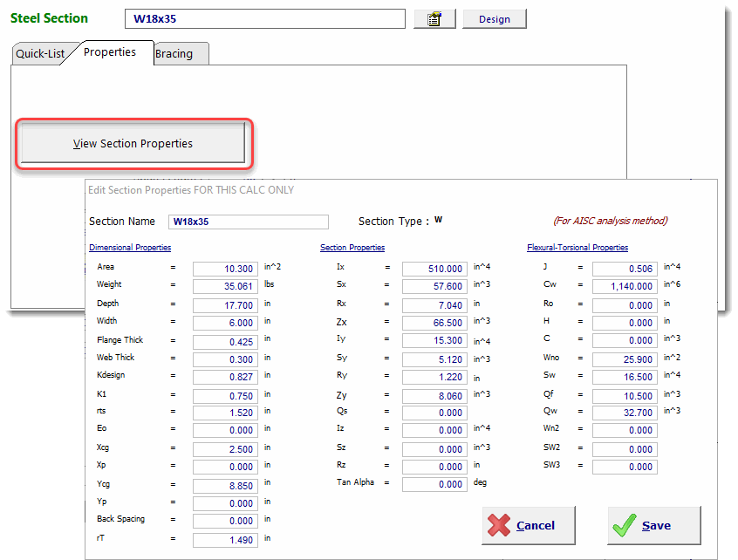Click the Section Name field W18x35
Viewport: 738px width, 560px height.
pos(249,222)
